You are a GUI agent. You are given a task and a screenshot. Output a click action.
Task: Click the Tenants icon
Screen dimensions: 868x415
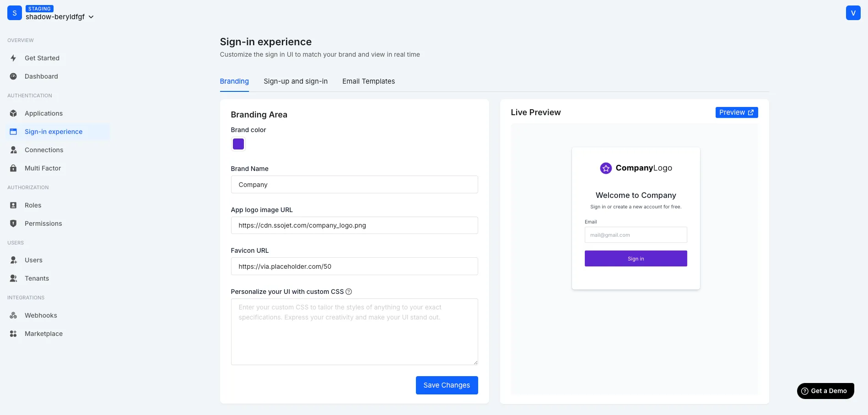pyautogui.click(x=13, y=278)
